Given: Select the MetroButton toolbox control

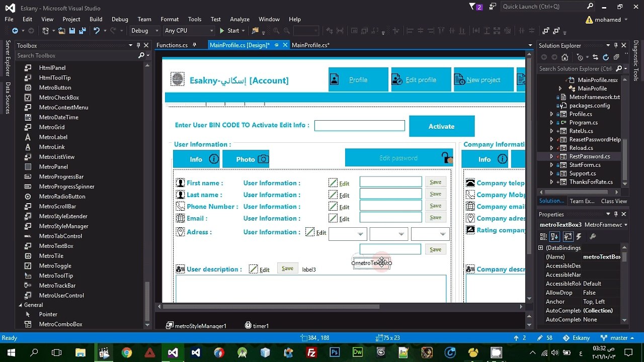Looking at the screenshot, I should click(x=55, y=87).
